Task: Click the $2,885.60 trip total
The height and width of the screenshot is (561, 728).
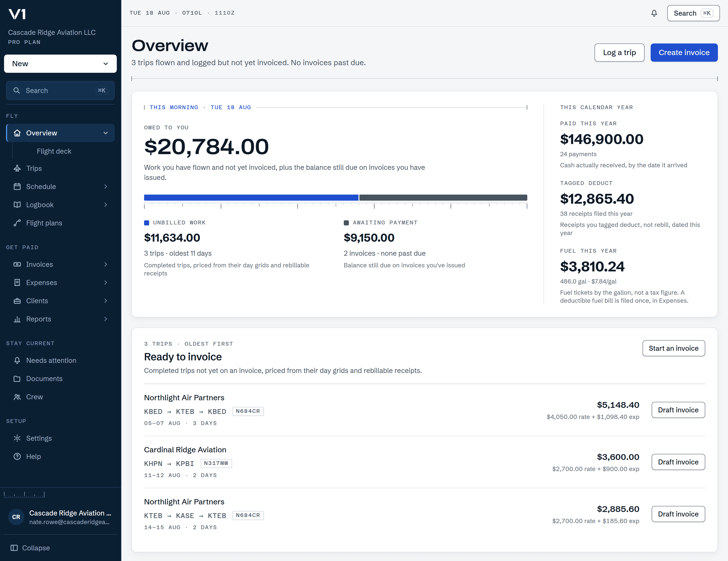Action: (x=618, y=509)
